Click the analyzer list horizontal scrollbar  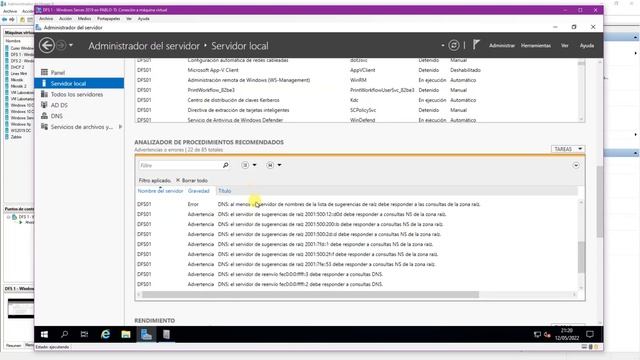pos(310,294)
